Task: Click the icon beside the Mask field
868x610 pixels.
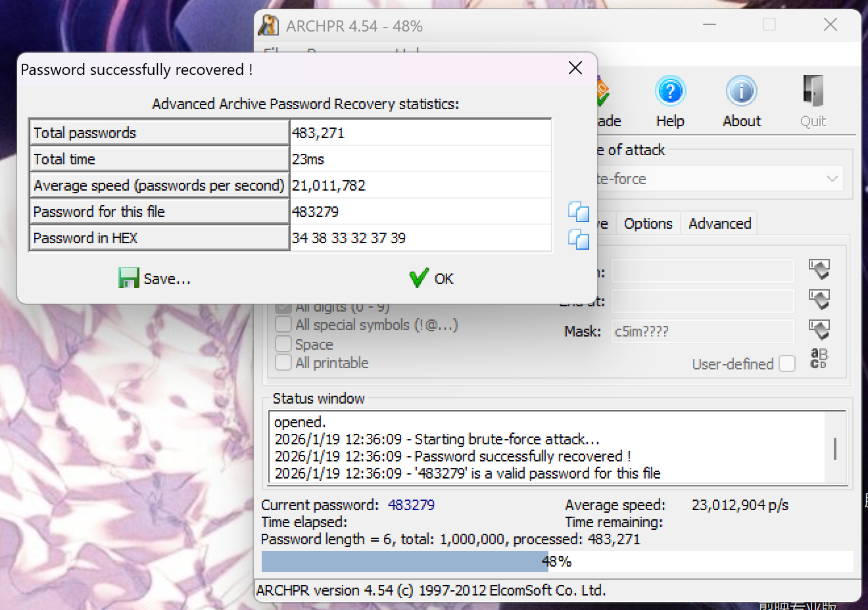Action: (819, 330)
